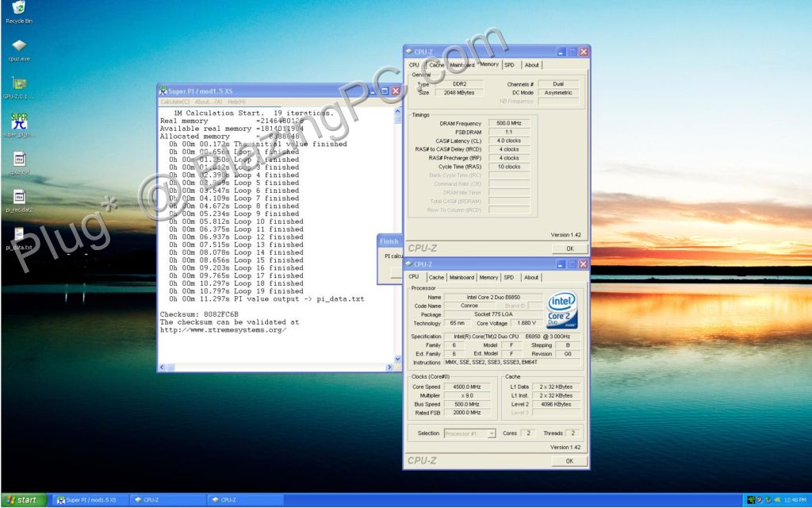Click the Core Voltage 1.680 V value

(527, 323)
